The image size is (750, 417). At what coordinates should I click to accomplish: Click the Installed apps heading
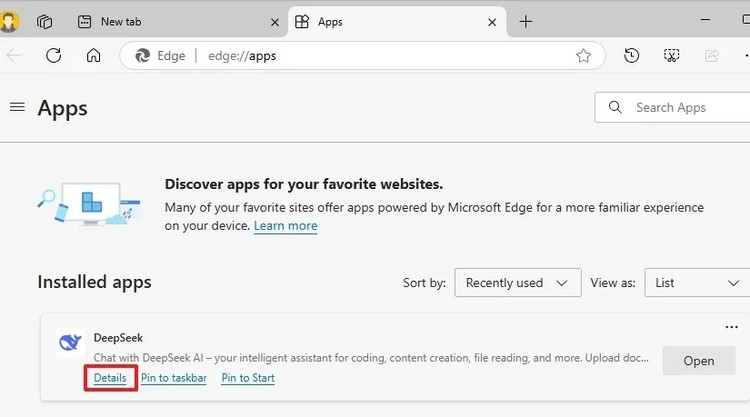point(94,282)
